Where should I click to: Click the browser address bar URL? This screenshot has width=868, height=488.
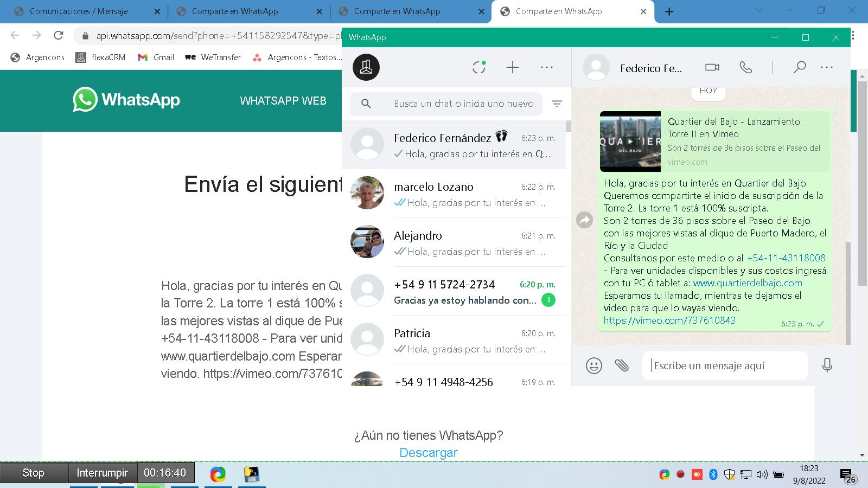click(219, 36)
